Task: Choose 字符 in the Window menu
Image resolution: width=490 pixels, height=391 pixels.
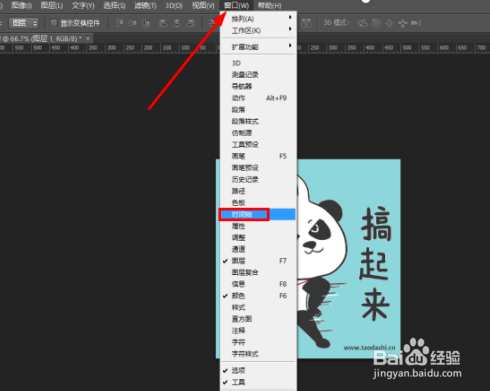Action: pyautogui.click(x=258, y=342)
